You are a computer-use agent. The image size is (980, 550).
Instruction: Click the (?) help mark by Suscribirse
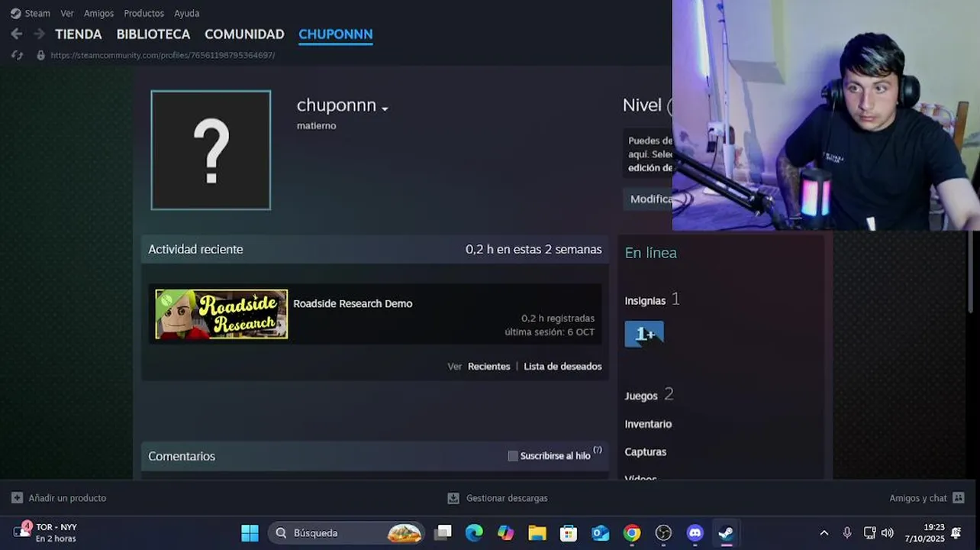598,450
